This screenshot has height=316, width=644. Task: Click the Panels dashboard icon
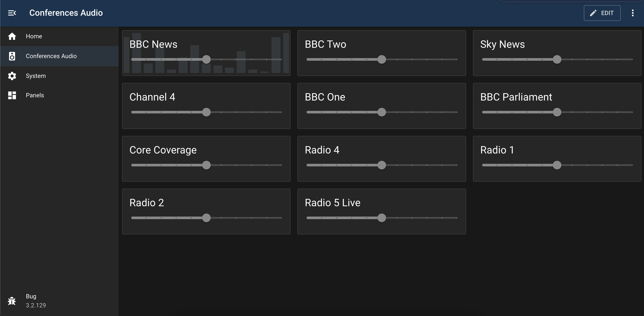point(12,95)
